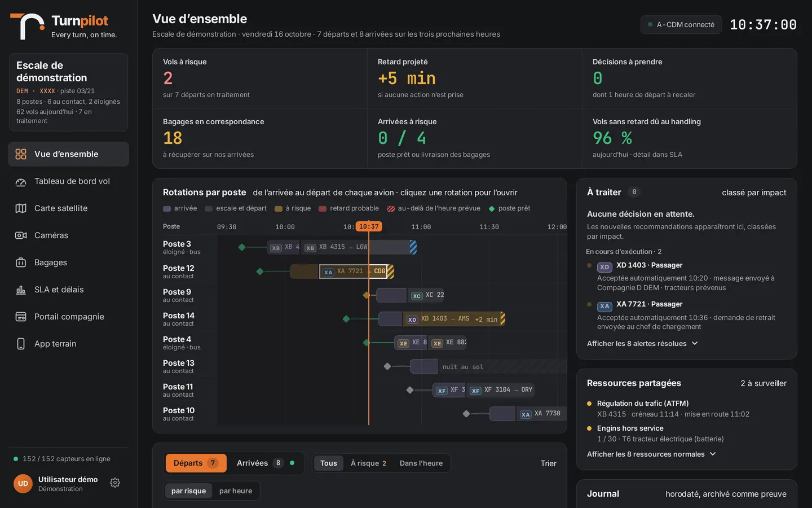
Task: Open the Portail compagnie icon
Action: coord(21,317)
